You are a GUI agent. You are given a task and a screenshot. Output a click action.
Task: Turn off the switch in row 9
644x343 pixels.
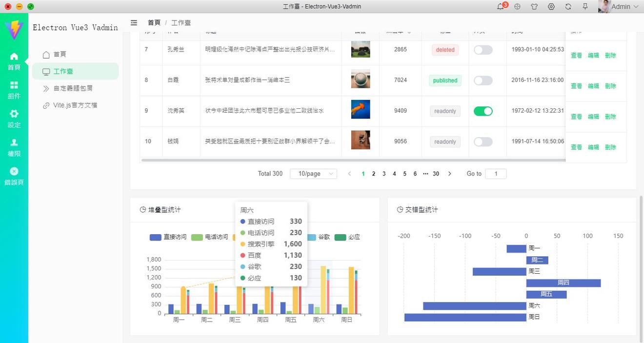483,111
